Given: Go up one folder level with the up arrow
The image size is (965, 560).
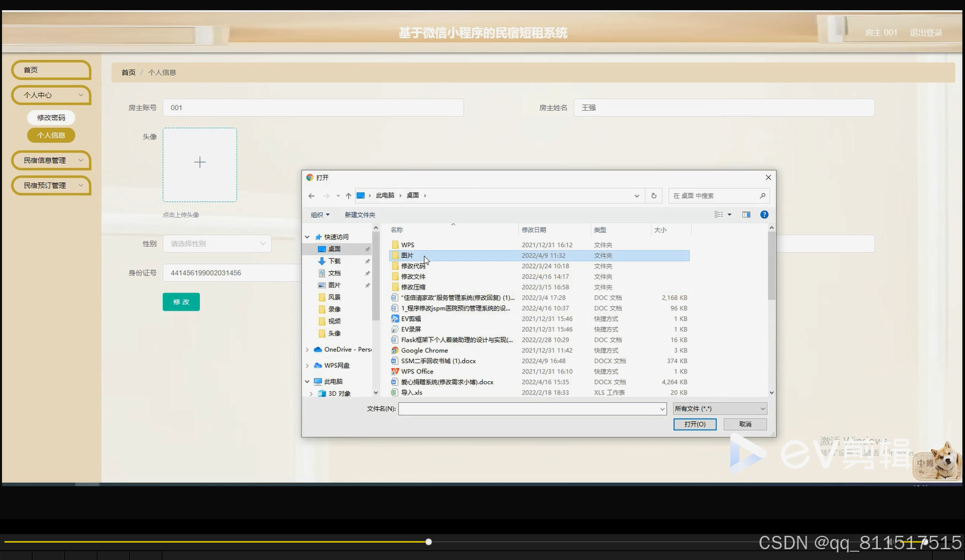Looking at the screenshot, I should 348,196.
